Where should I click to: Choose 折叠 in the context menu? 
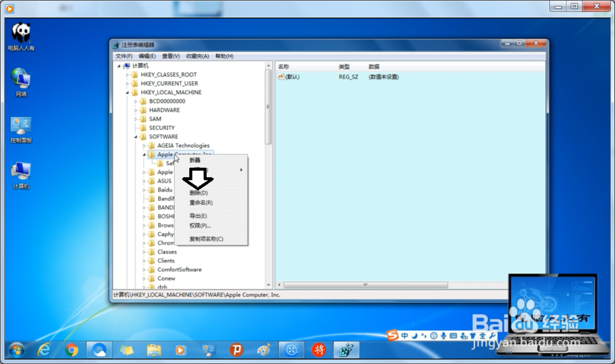pyautogui.click(x=212, y=160)
